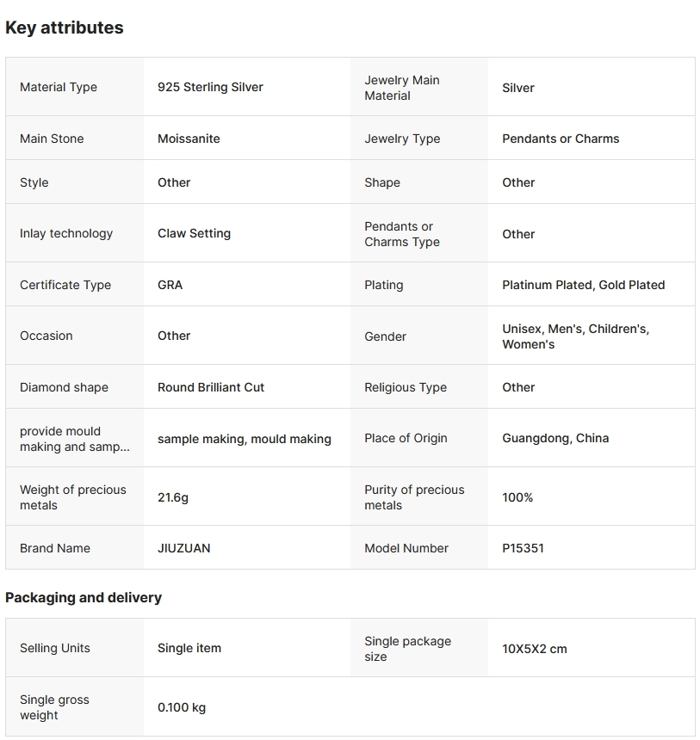Click the GRA certificate type value
This screenshot has height=740, width=700.
pyautogui.click(x=170, y=285)
